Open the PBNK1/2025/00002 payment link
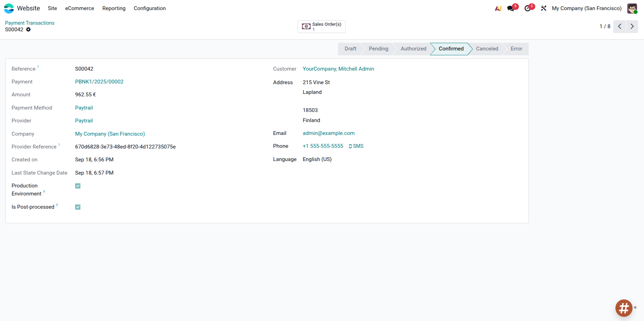644x321 pixels. click(99, 81)
